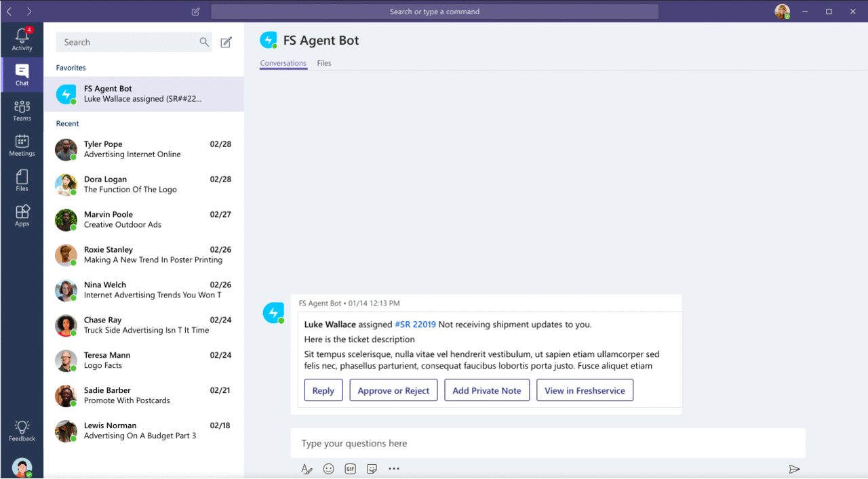868x479 pixels.
Task: Click the Approve or Reject button
Action: point(394,390)
